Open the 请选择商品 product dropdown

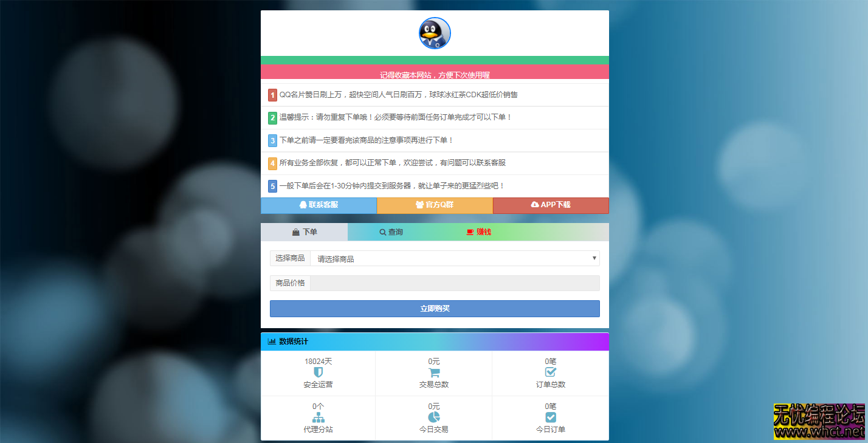point(455,258)
